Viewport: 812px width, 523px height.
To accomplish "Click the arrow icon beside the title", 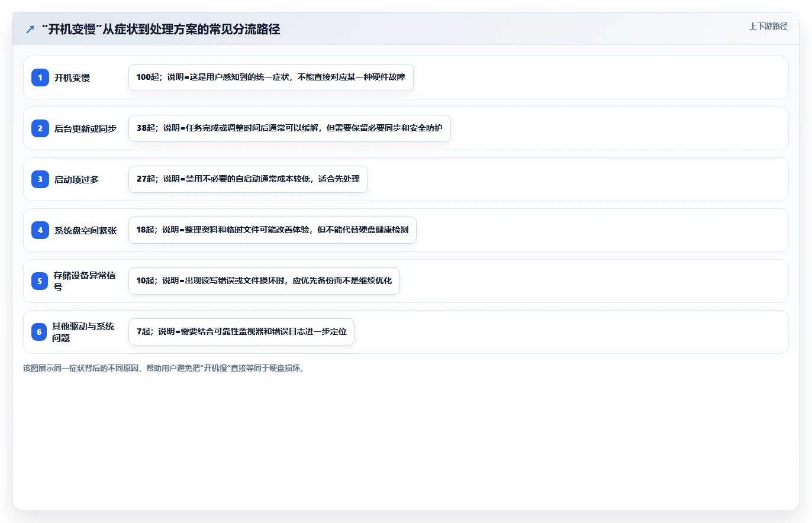I will click(30, 30).
